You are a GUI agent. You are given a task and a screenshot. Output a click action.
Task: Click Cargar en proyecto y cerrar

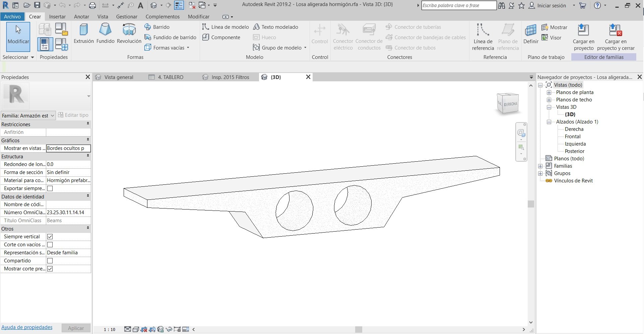pos(616,37)
